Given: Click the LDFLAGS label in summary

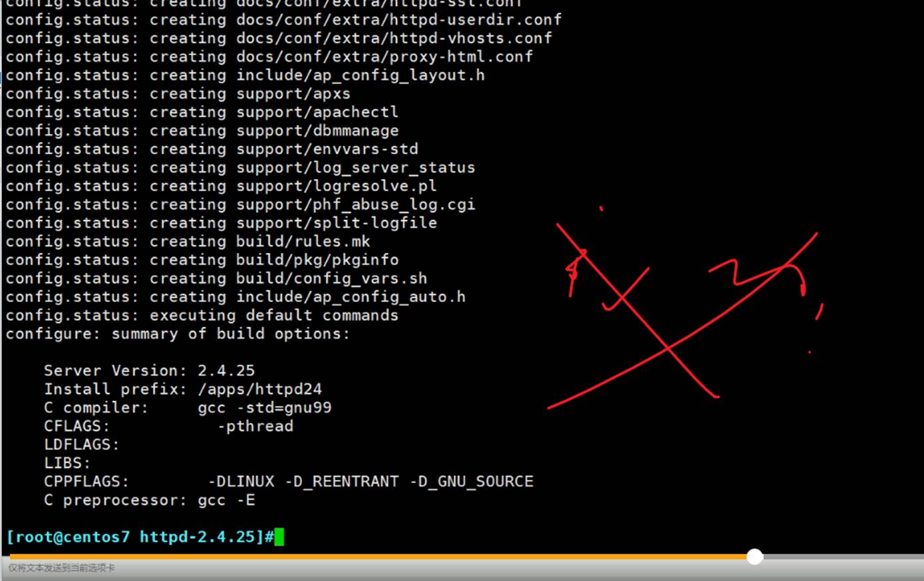Looking at the screenshot, I should click(x=81, y=445).
